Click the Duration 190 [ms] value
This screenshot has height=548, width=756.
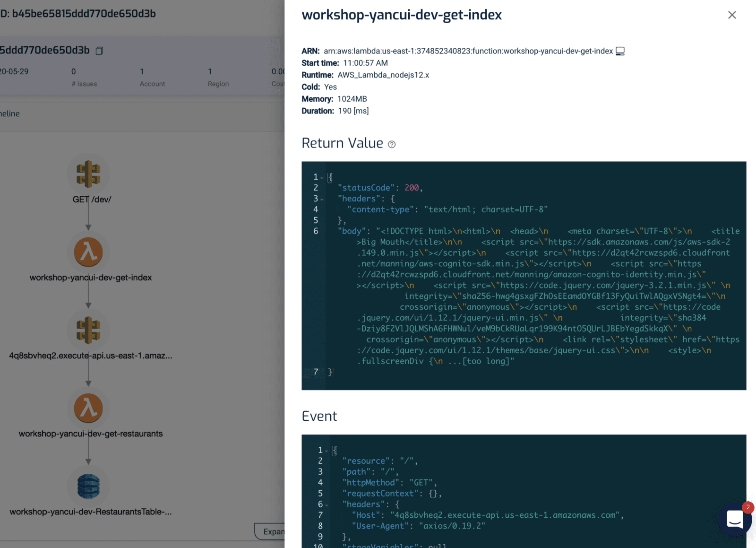tap(353, 111)
